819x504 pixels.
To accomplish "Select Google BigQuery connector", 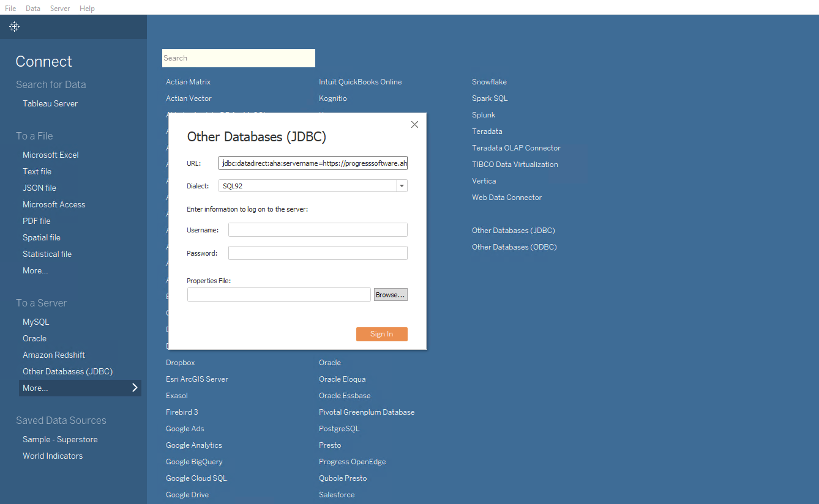I will [x=194, y=462].
